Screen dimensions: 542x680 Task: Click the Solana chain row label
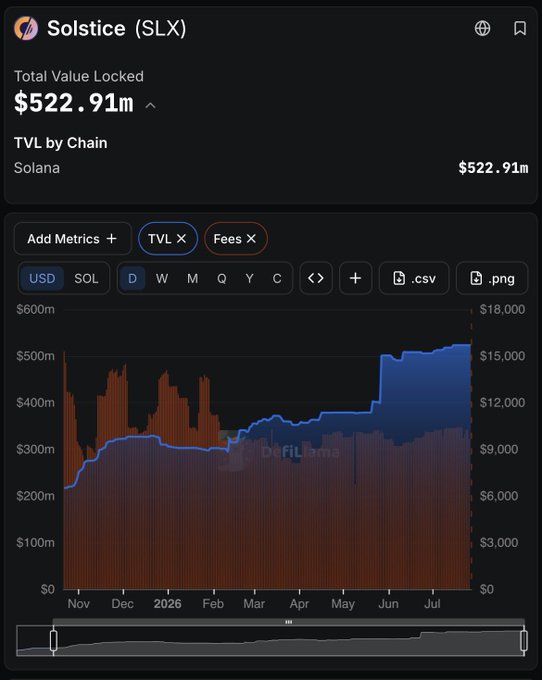37,168
